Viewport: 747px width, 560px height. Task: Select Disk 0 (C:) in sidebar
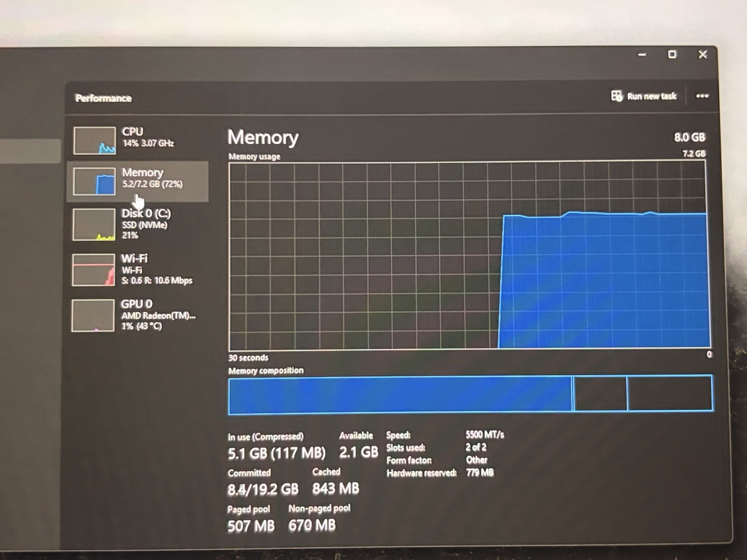click(138, 224)
